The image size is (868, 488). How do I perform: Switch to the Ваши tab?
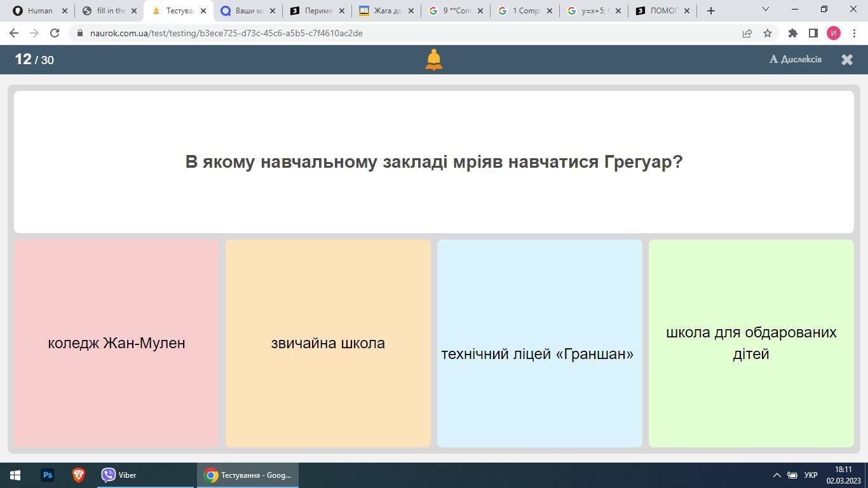[x=248, y=10]
